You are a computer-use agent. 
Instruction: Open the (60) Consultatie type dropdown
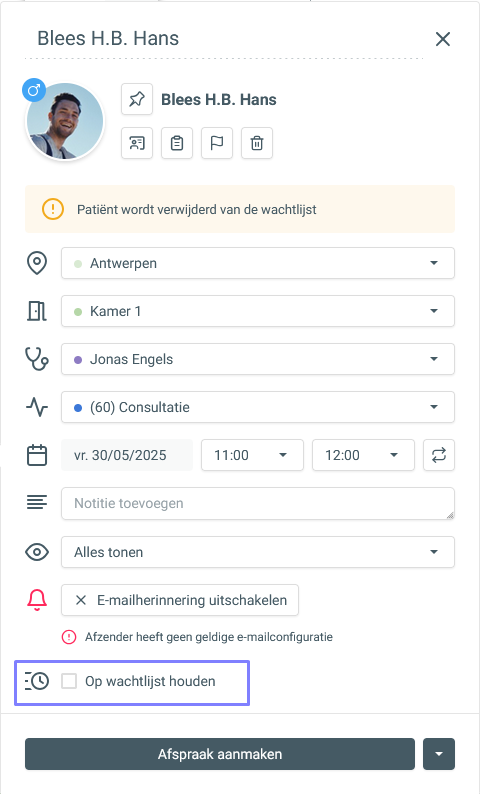coord(258,407)
